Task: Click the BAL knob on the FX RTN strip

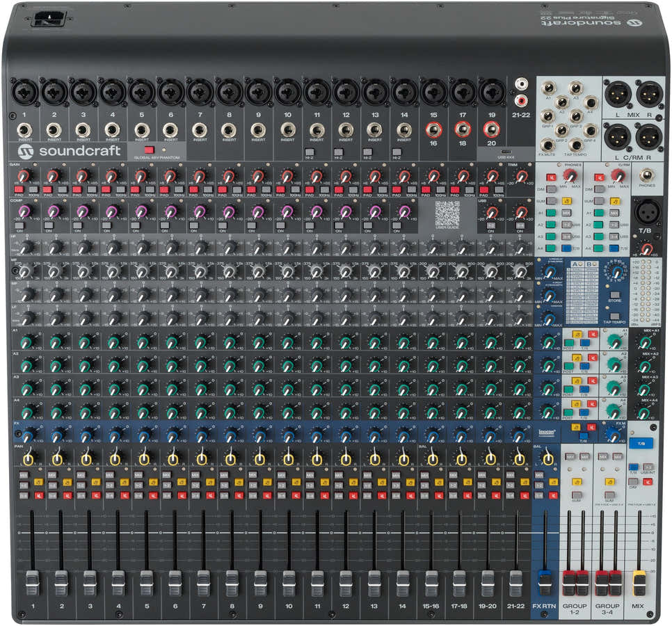Action: pos(548,459)
